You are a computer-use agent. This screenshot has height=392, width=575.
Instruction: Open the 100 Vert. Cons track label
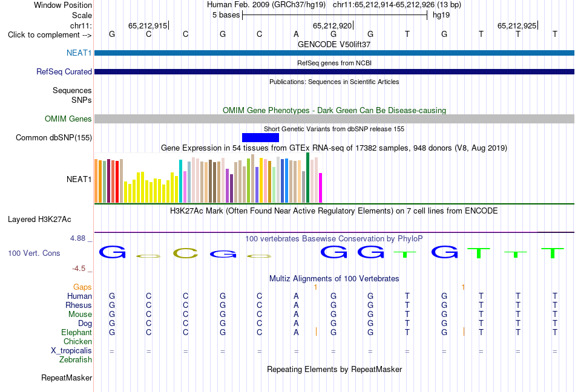pyautogui.click(x=34, y=253)
